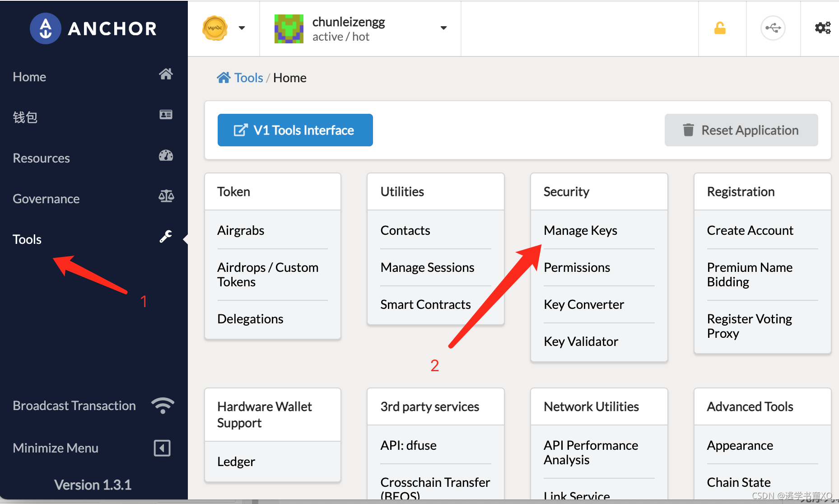
Task: Click the Broadcast wifi icon
Action: pyautogui.click(x=163, y=406)
